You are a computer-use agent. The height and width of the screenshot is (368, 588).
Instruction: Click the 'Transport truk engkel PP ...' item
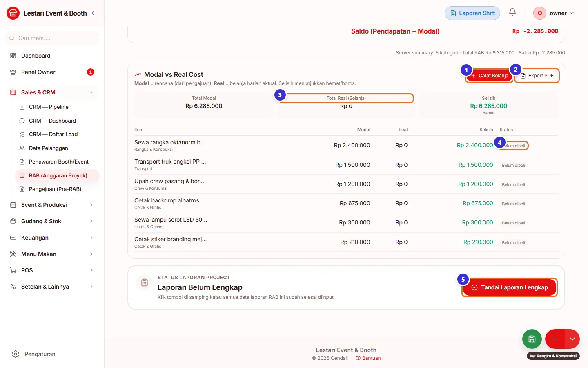pos(170,162)
